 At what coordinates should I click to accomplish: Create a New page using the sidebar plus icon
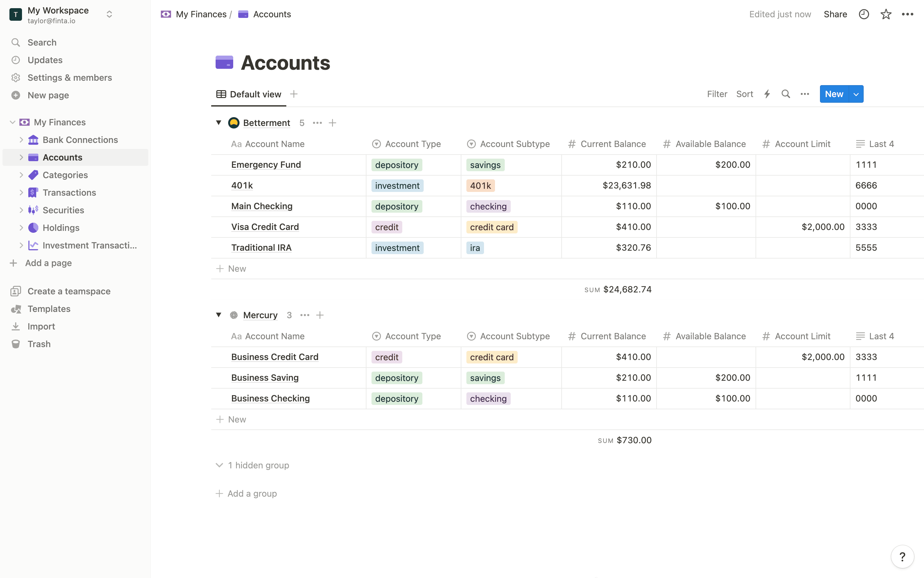coord(48,95)
